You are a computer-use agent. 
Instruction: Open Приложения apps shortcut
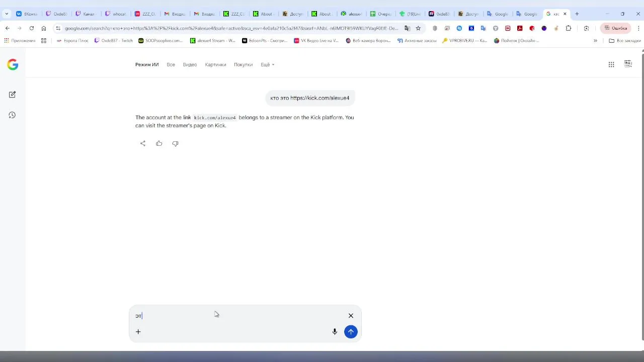pyautogui.click(x=20, y=41)
